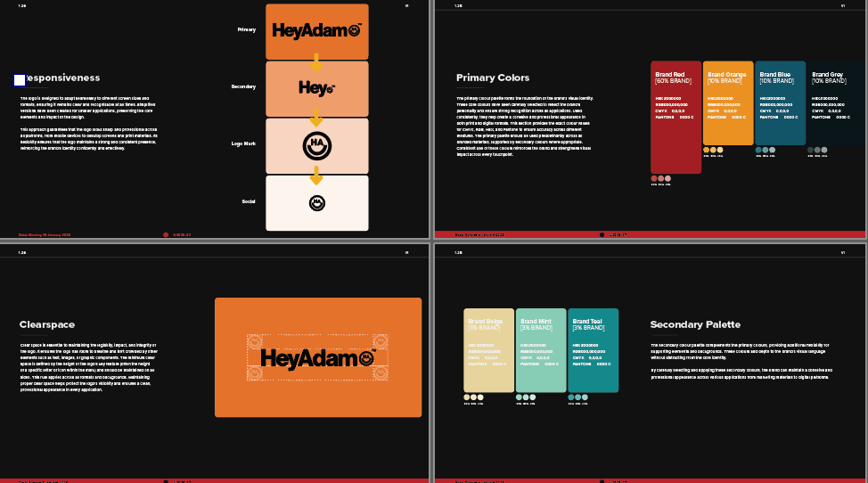Click the red dot in the Responsiveness page footer
Viewport: 868px width, 483px height.
point(166,234)
